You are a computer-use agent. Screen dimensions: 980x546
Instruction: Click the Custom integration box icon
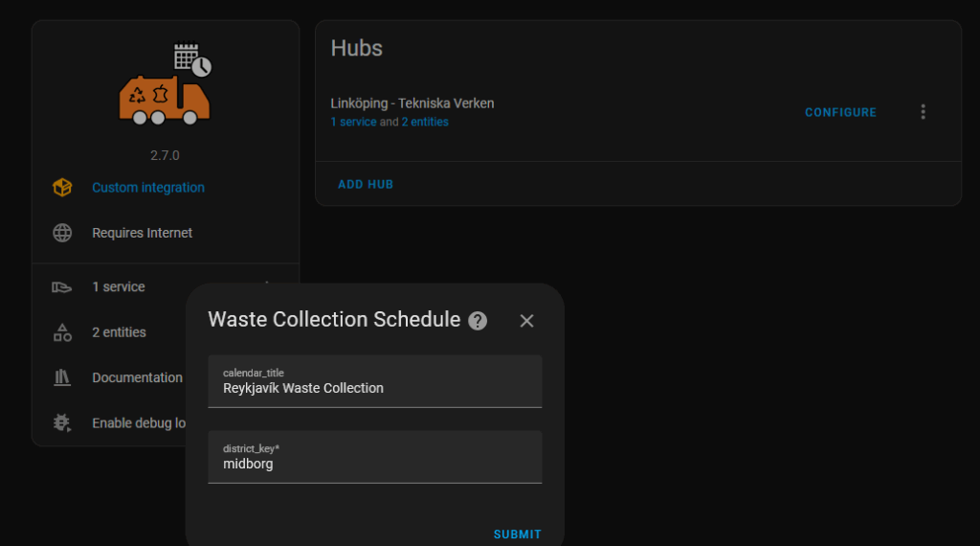(x=62, y=188)
